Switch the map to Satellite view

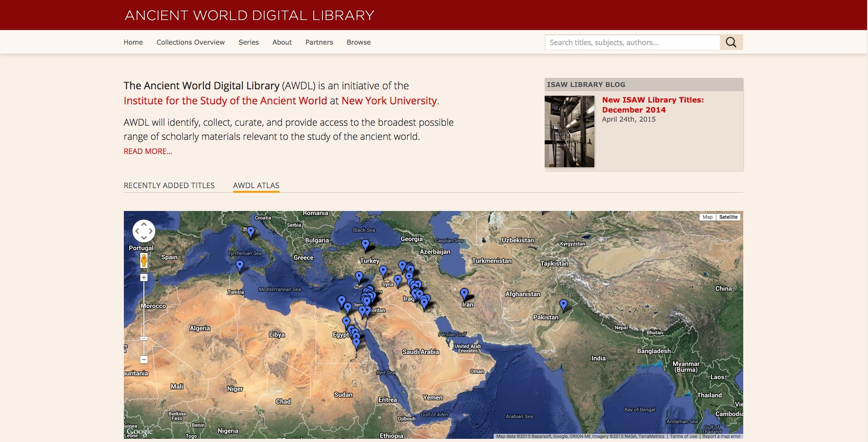(x=728, y=217)
